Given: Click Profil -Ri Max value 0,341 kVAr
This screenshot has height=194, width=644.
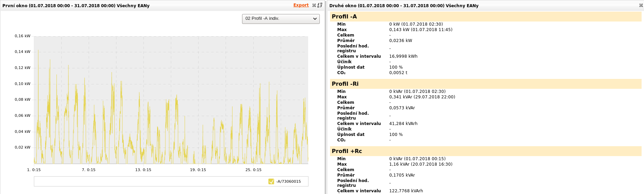Looking at the screenshot, I should tap(422, 97).
